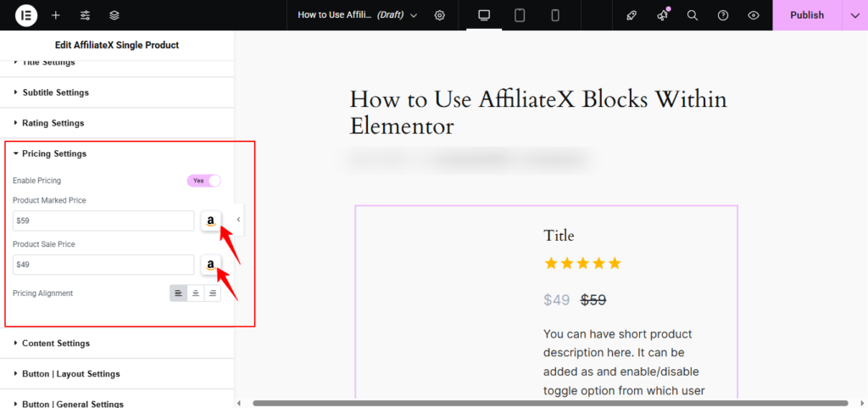Toggle the Enable Pricing switch

(203, 181)
